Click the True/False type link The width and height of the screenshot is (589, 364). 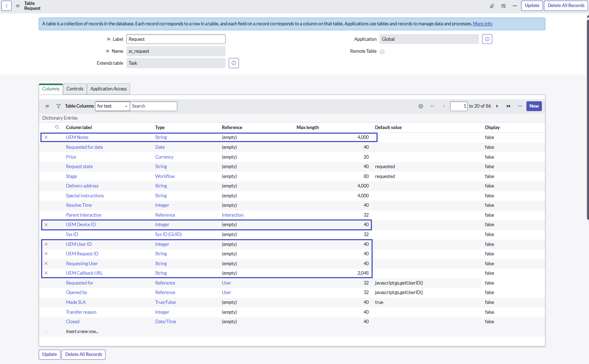(x=165, y=302)
